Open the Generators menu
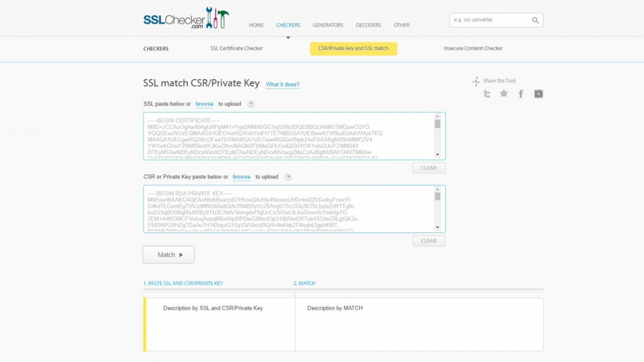644x362 pixels. click(x=328, y=25)
